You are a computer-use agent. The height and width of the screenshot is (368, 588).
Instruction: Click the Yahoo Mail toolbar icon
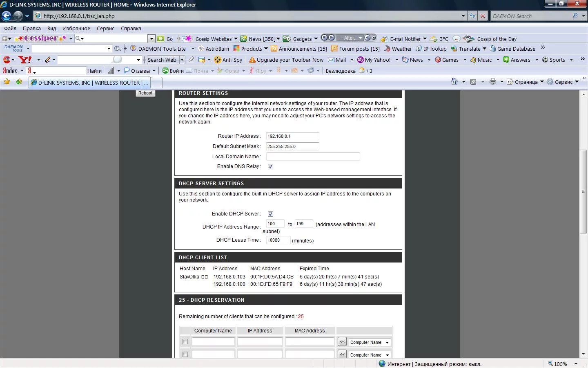coord(337,60)
